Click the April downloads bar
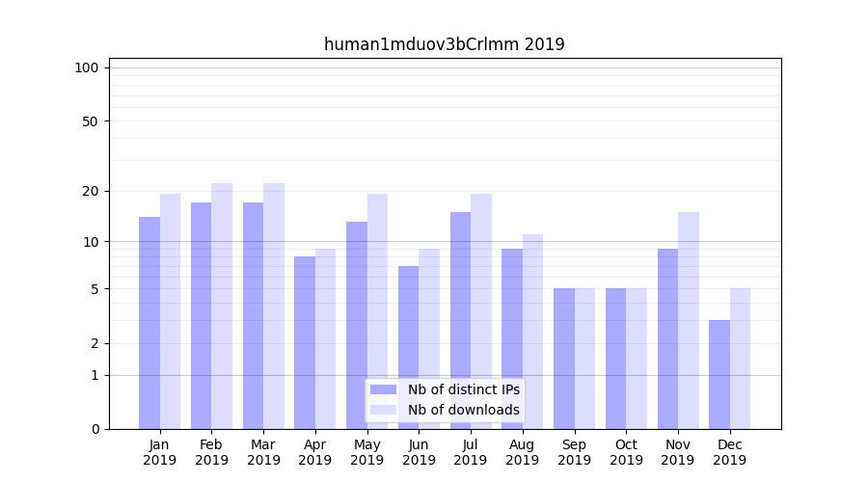This screenshot has height=482, width=868. [x=325, y=339]
